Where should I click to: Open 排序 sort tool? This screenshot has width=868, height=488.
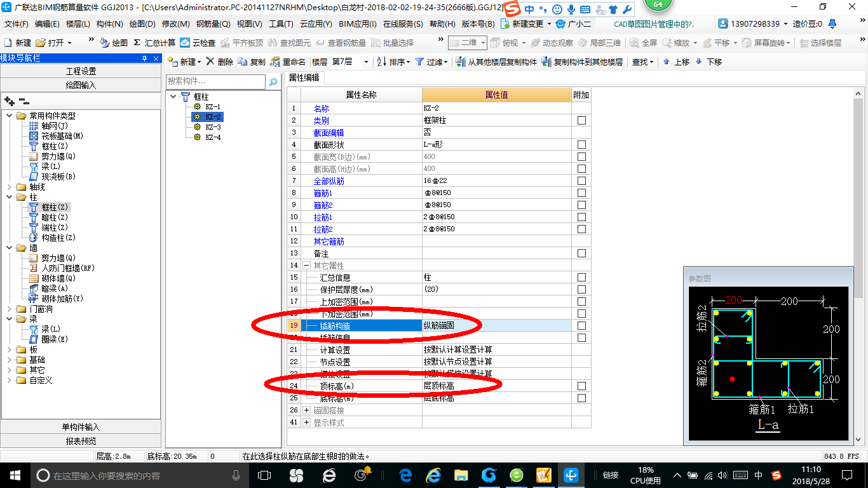(x=393, y=62)
